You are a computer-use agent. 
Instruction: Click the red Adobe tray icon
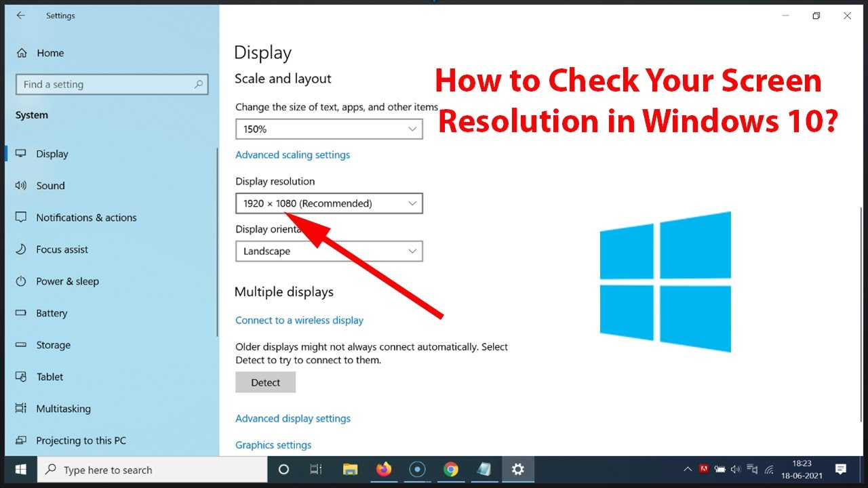pos(704,469)
